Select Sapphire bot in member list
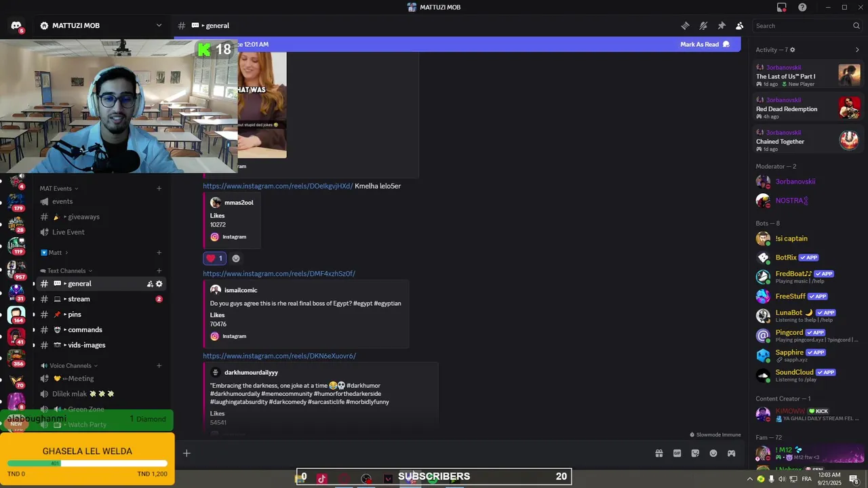This screenshot has height=488, width=868. pos(808,355)
